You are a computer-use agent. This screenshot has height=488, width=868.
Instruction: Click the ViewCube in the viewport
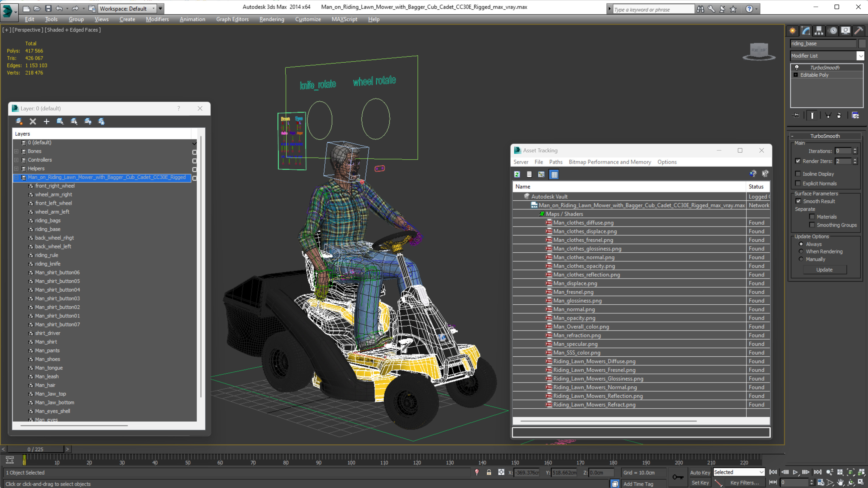point(759,51)
